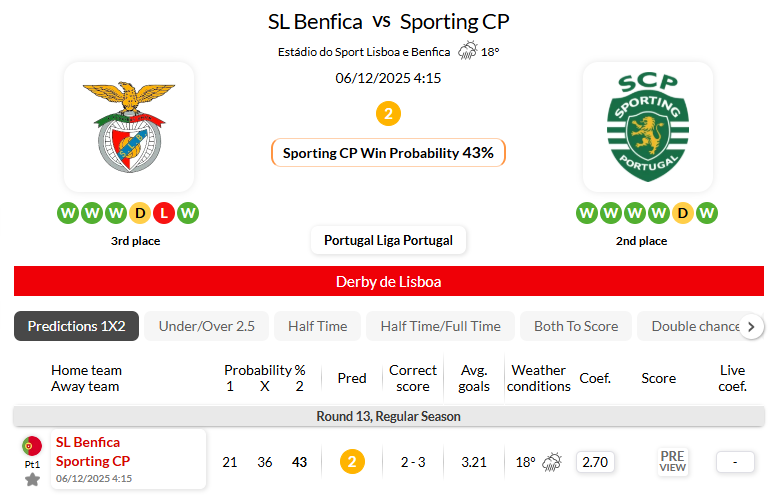Viewport: 774px width, 501px height.
Task: Click the rain weather icon in match row
Action: tap(552, 462)
